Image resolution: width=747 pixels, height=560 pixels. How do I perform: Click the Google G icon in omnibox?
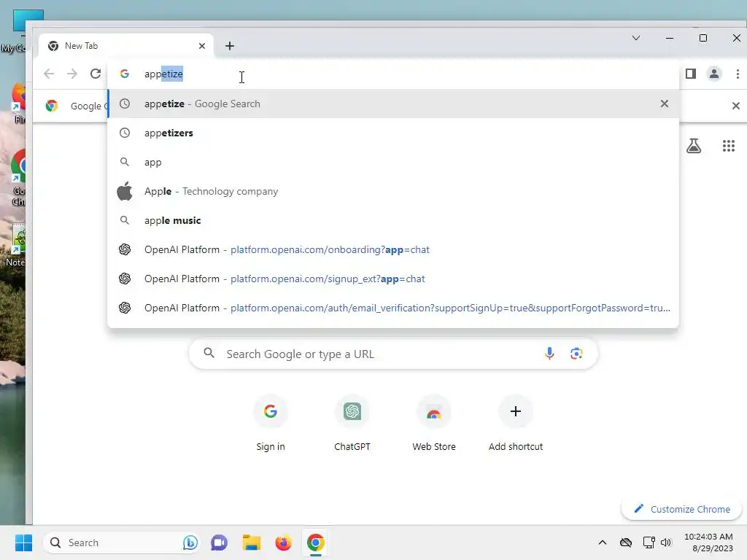[x=124, y=74]
